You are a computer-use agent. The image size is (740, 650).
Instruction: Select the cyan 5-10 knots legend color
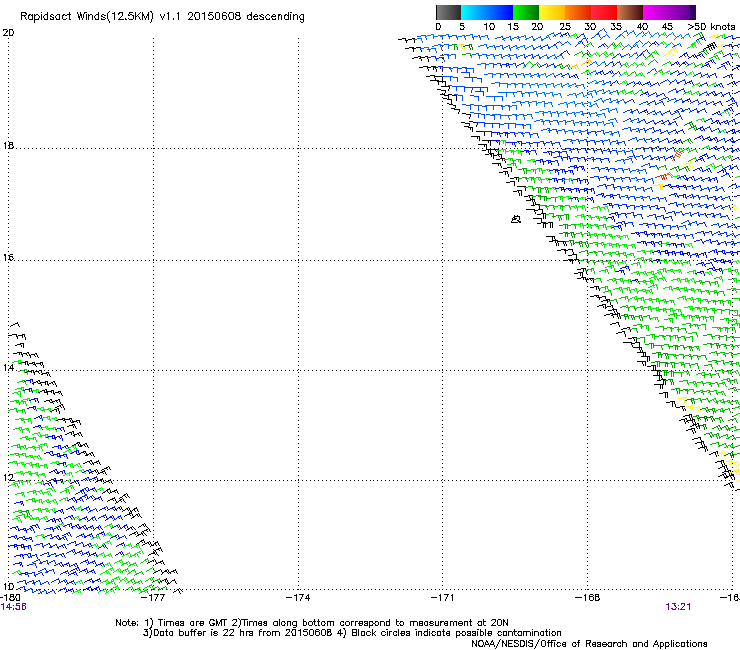pyautogui.click(x=473, y=12)
